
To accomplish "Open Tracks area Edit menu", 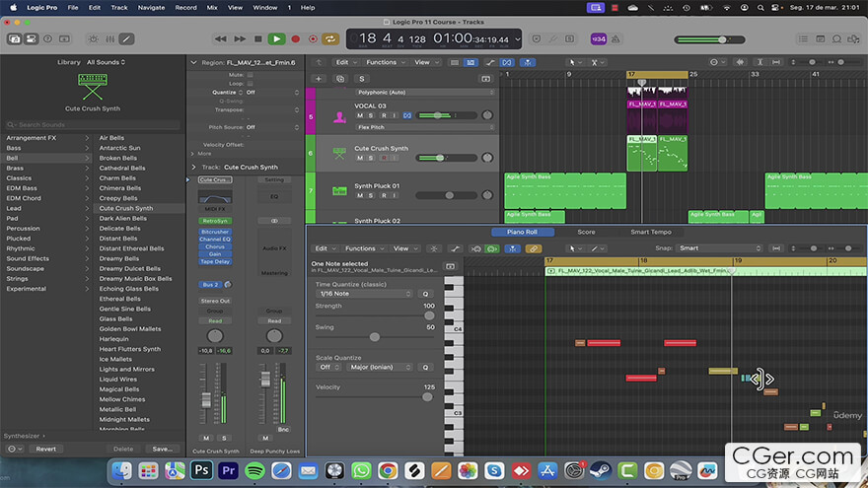I will (x=346, y=62).
